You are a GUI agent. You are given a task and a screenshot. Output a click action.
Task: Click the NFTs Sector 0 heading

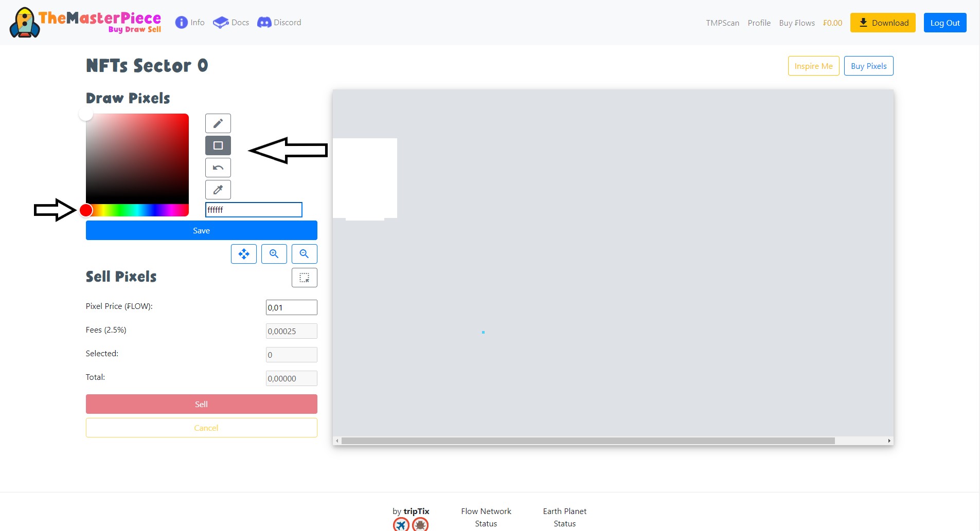coord(147,66)
